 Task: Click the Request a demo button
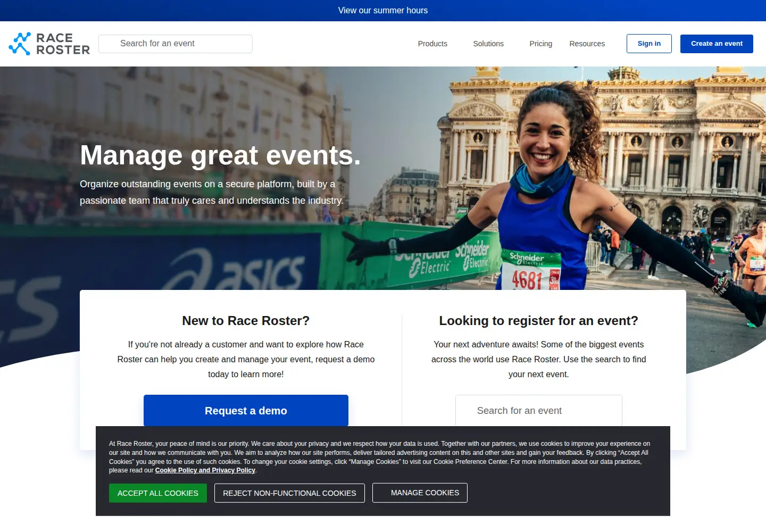click(246, 410)
